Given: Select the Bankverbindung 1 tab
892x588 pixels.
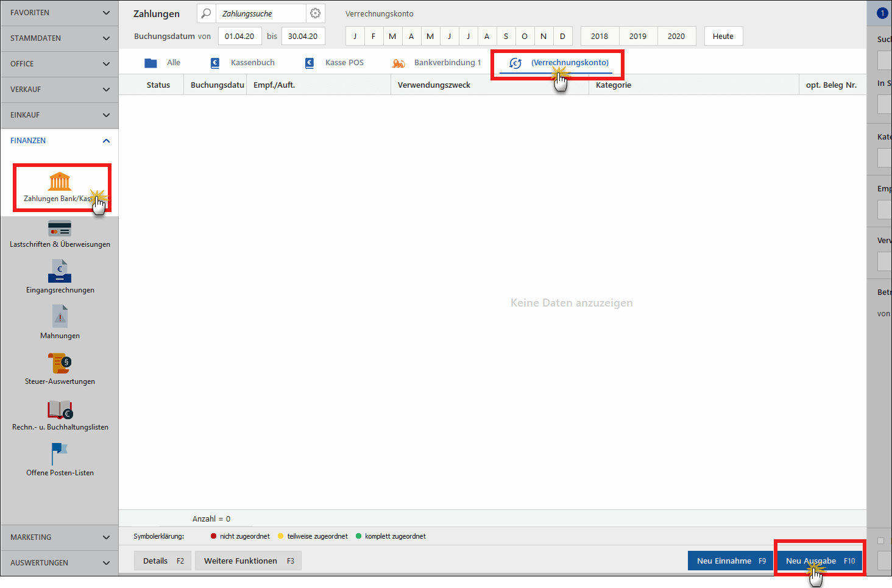Looking at the screenshot, I should (437, 63).
